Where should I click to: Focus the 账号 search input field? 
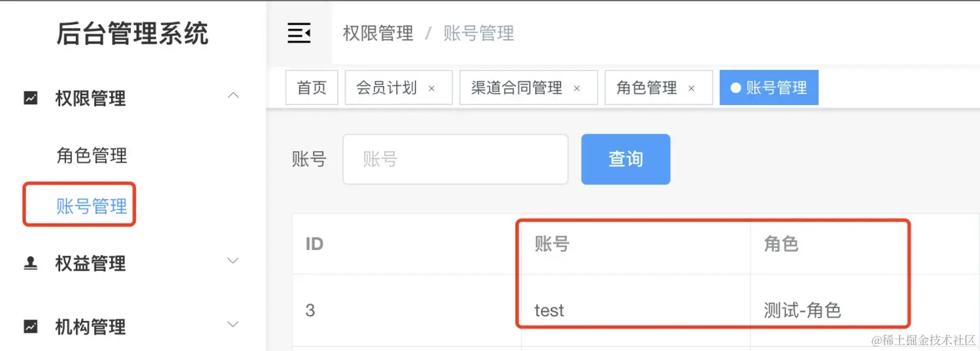tap(455, 159)
